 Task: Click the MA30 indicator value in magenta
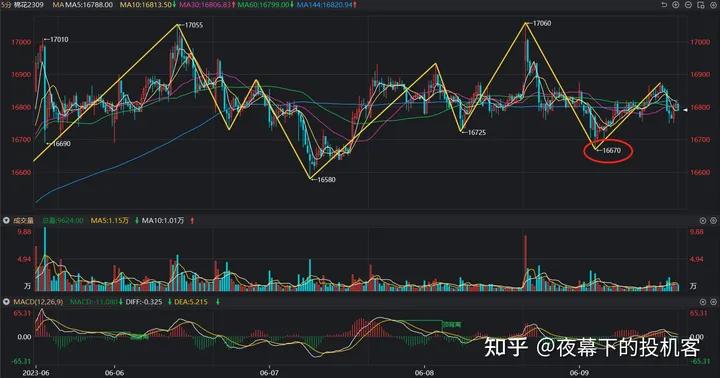(x=204, y=5)
